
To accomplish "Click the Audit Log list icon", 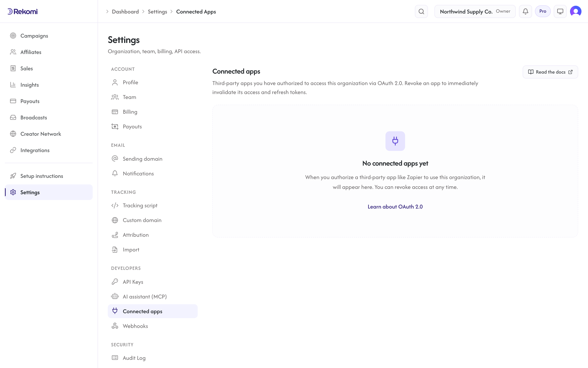I will tap(115, 358).
